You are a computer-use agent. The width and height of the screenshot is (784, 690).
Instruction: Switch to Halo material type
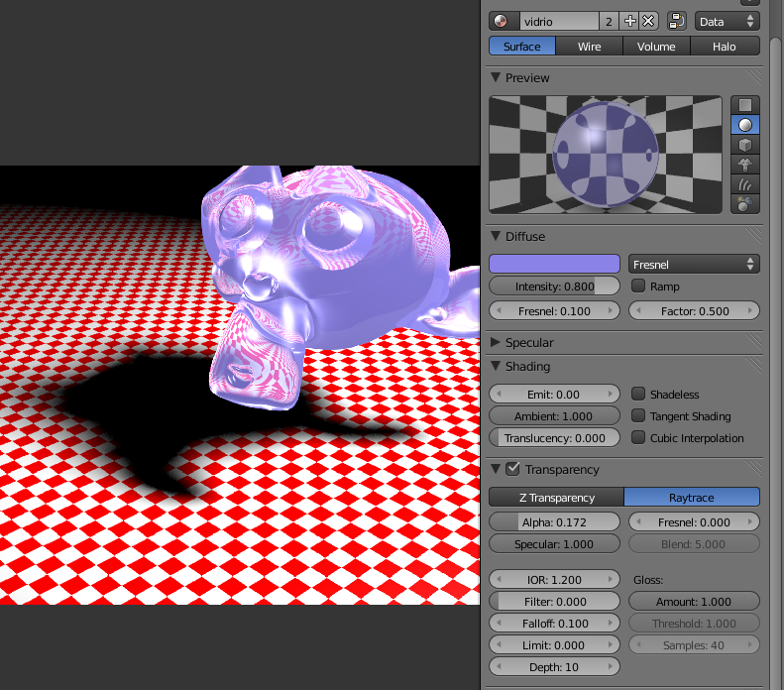725,47
